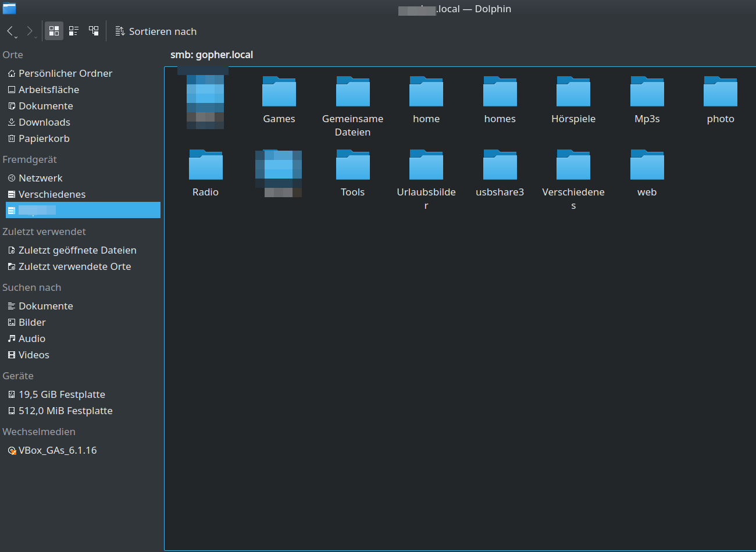Select the Games folder icon

tap(279, 92)
